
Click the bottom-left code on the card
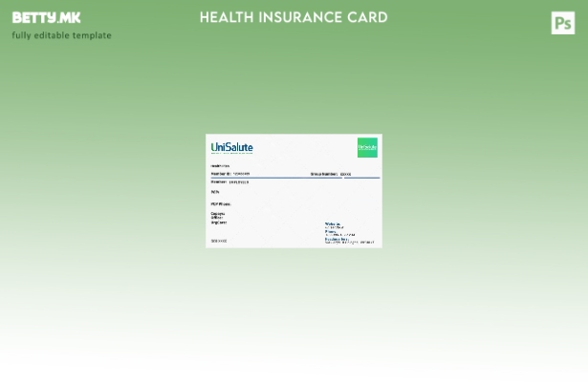(219, 241)
